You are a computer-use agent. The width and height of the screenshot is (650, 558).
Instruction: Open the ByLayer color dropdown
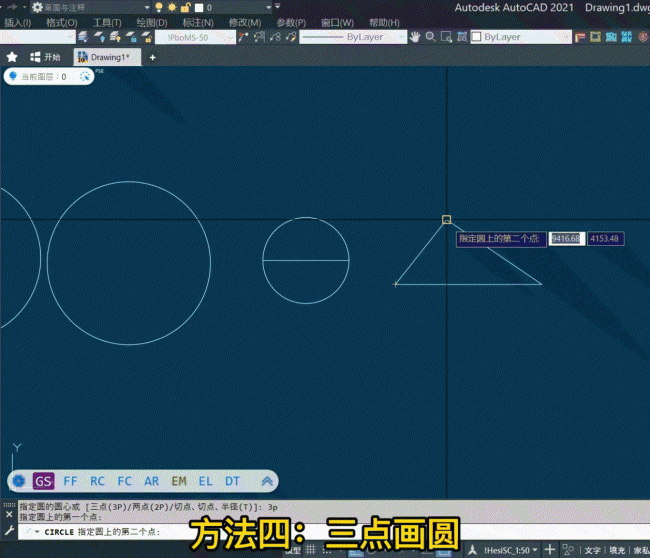521,37
